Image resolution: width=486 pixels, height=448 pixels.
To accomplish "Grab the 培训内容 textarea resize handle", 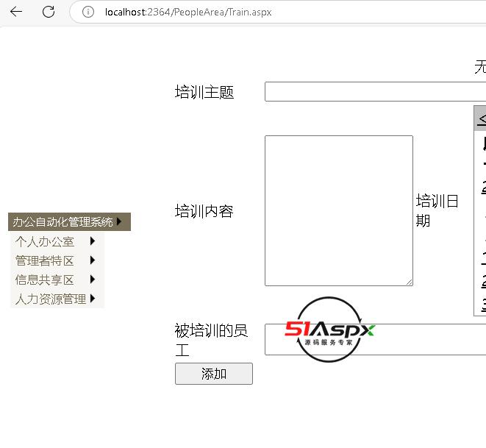I will (x=409, y=282).
